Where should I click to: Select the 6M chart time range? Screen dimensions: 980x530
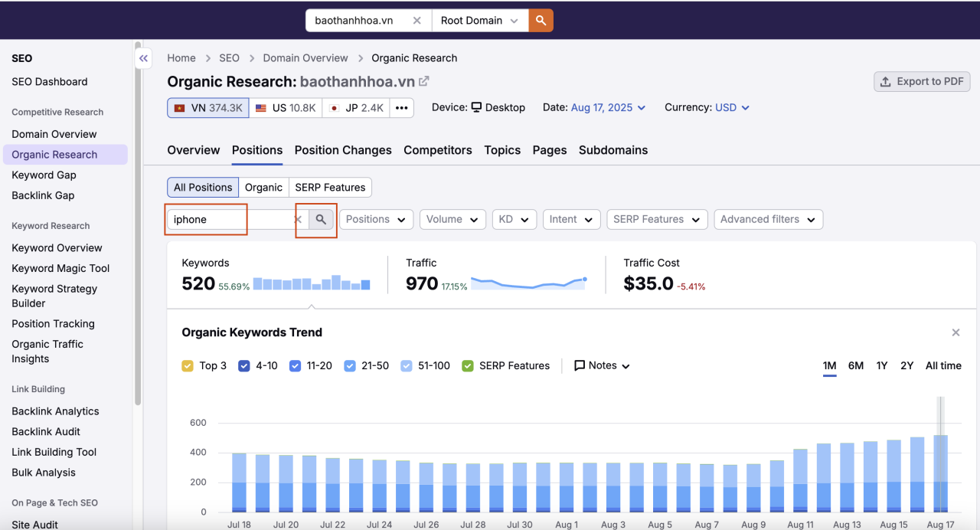[856, 366]
